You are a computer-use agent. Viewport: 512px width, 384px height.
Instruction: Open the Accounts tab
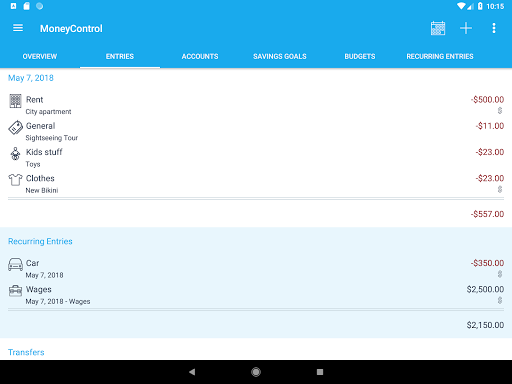[200, 56]
